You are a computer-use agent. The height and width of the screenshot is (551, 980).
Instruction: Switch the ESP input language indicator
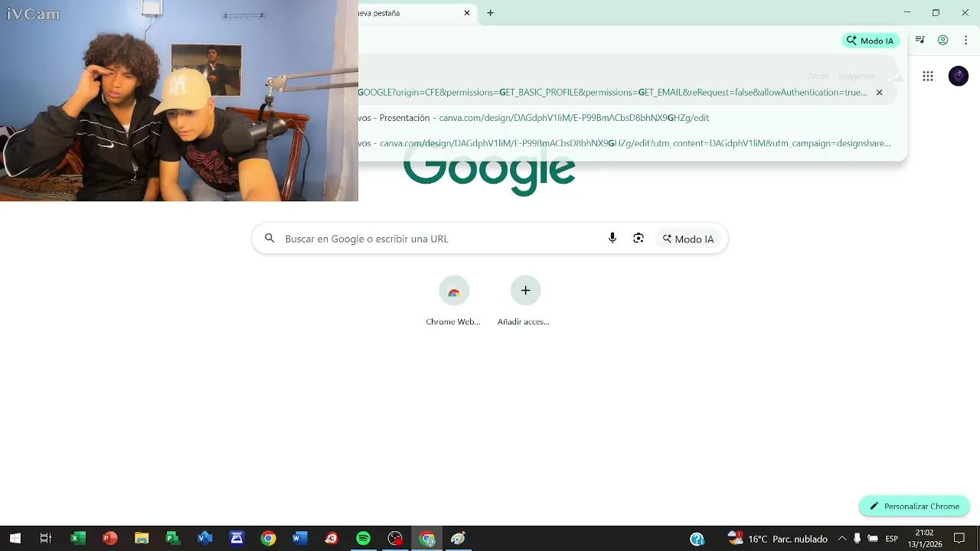click(x=892, y=539)
